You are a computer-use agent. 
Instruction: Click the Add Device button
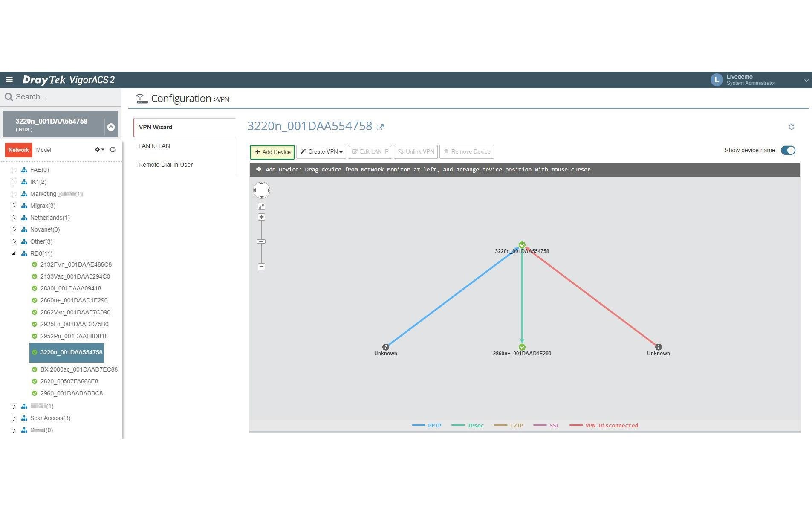click(x=272, y=152)
